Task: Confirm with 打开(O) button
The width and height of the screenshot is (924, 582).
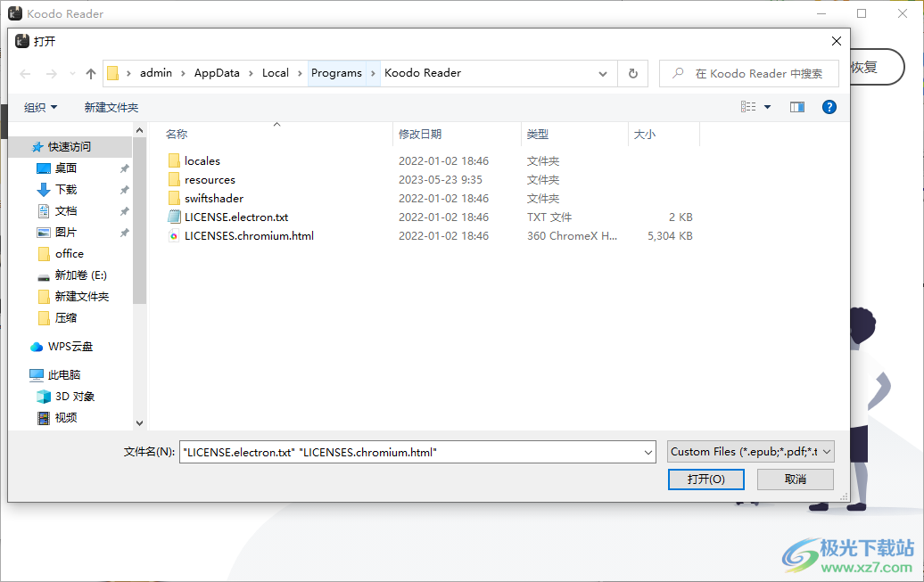Action: click(x=706, y=480)
